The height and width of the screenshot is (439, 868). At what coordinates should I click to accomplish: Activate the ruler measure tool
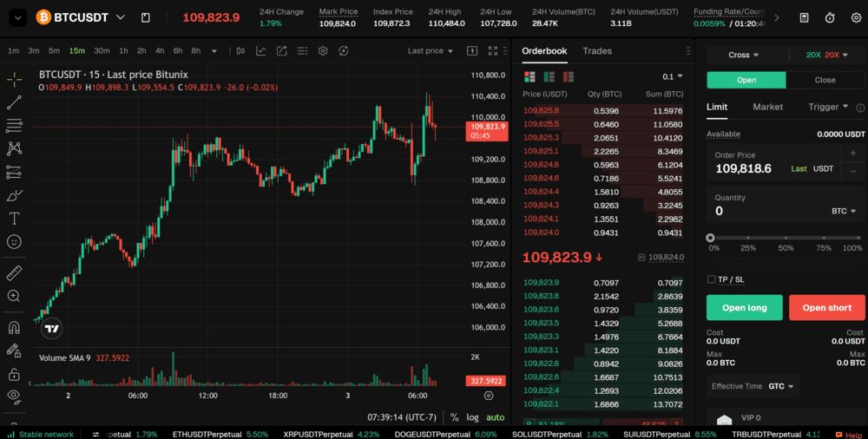[14, 273]
